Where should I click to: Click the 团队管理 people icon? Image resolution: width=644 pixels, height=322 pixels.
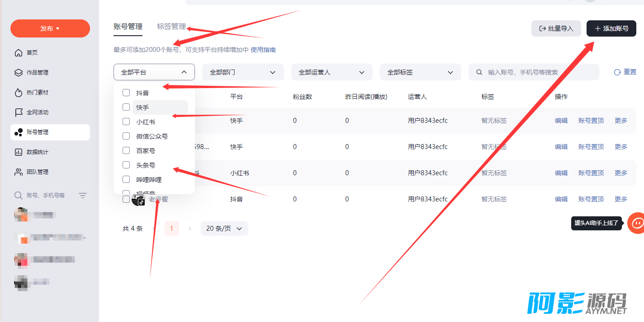[19, 172]
